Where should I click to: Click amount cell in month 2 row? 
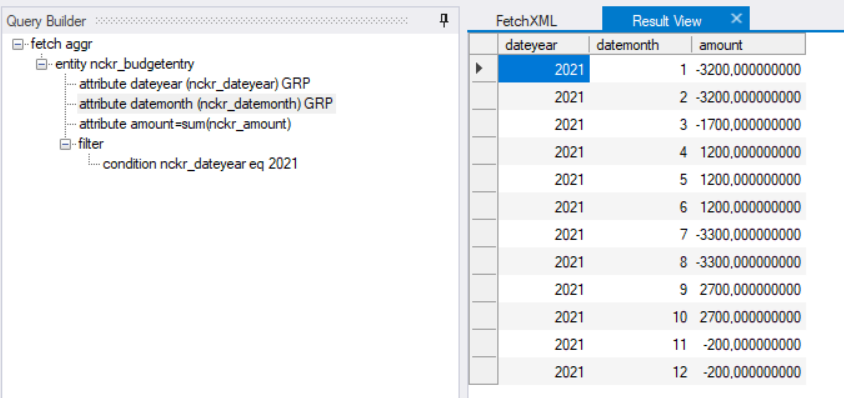click(749, 97)
